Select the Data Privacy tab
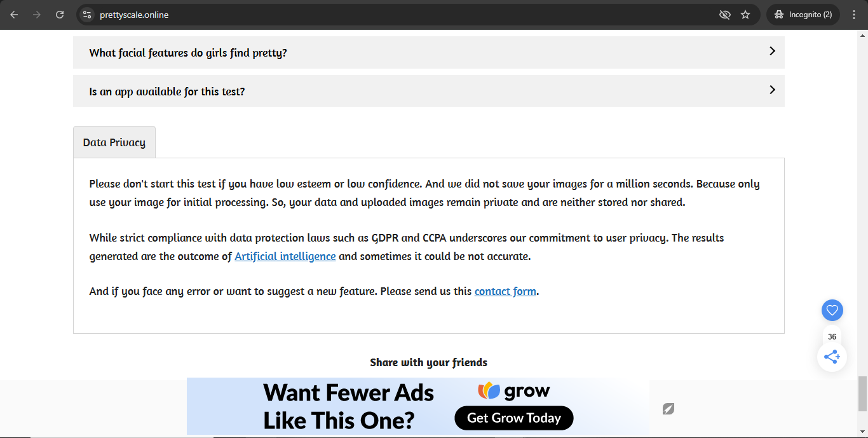The image size is (868, 438). pos(114,142)
